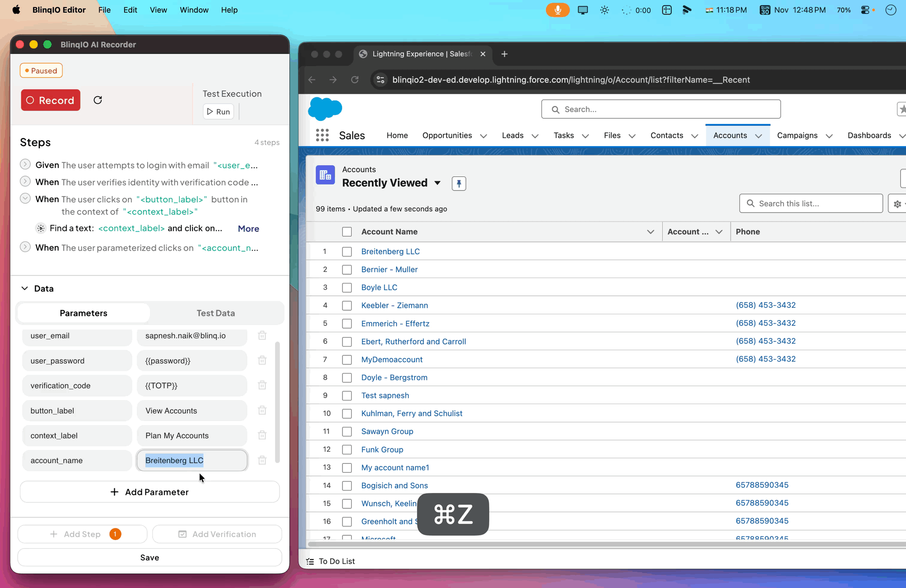This screenshot has height=588, width=906.
Task: Click the Add Parameter button
Action: pos(149,492)
